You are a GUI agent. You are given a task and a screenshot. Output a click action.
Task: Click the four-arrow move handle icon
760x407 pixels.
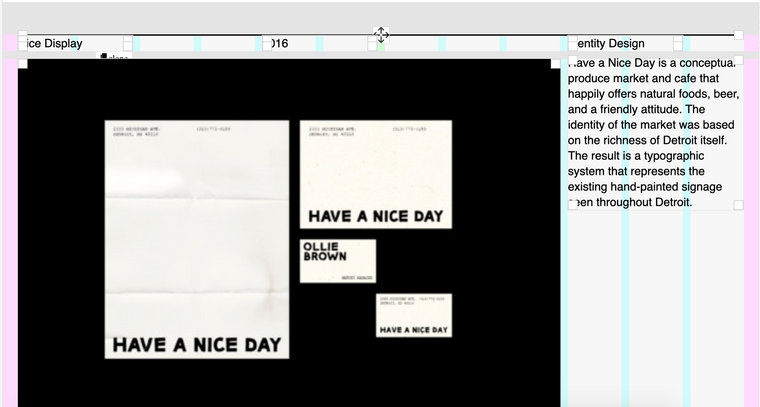coord(381,34)
